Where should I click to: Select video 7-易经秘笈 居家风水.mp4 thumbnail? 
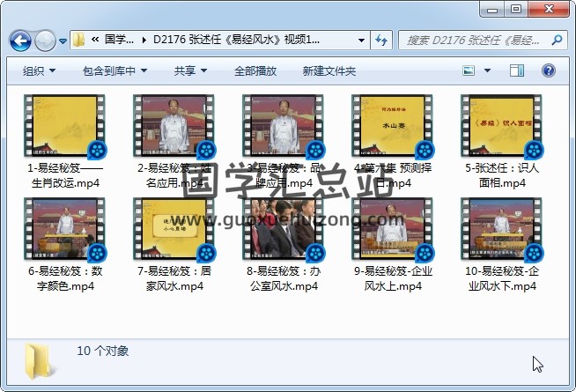click(x=174, y=228)
